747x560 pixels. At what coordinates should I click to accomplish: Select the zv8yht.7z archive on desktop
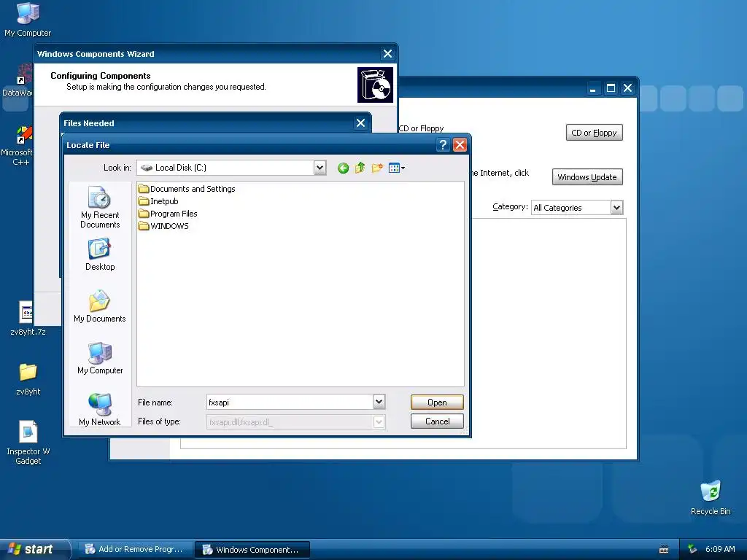click(28, 318)
